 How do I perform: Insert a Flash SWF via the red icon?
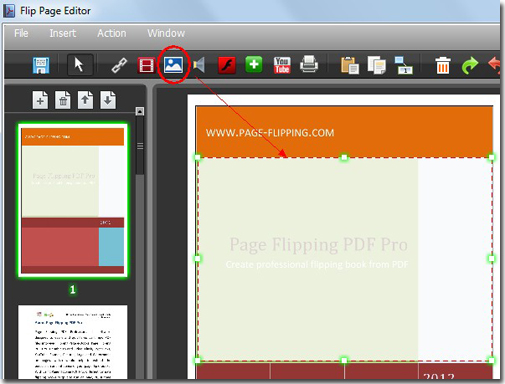coord(227,65)
